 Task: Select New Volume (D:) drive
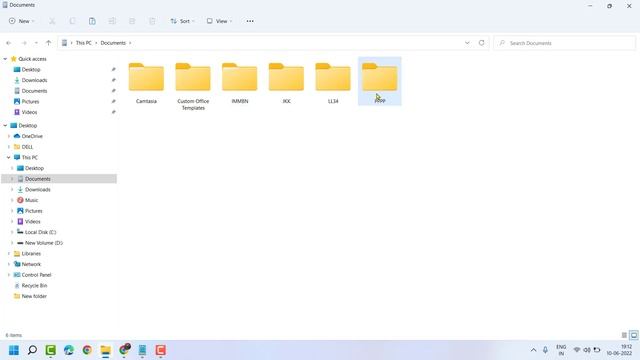point(44,242)
